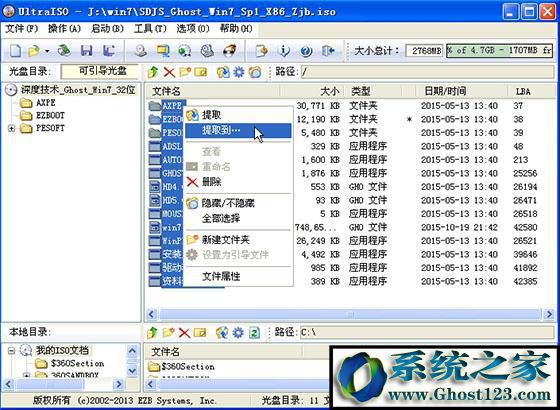The image size is (560, 410).
Task: Click the file list horizontal scrollbar right arrow
Action: pos(549,314)
